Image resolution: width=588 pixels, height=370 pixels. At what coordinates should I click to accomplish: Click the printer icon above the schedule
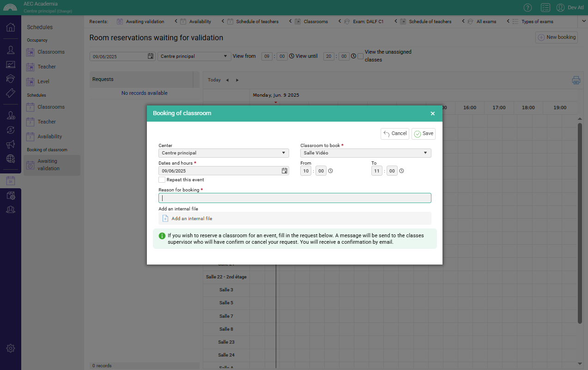(576, 80)
